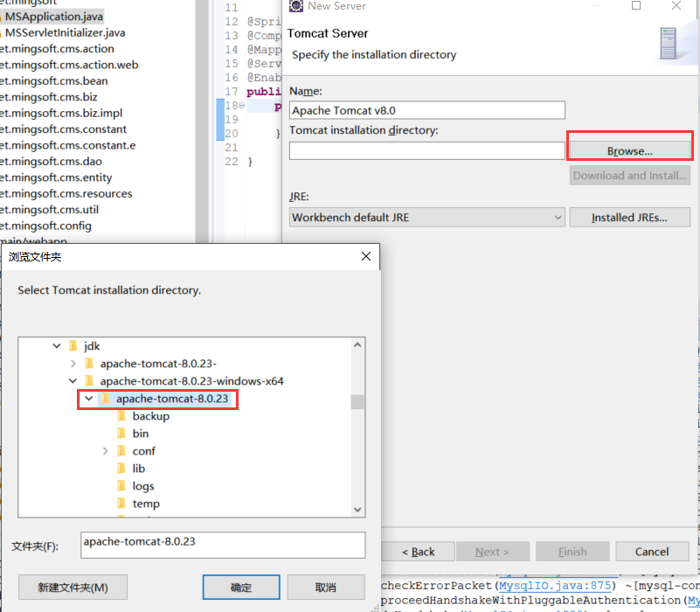Click 新建文件夹(M) button
The width and height of the screenshot is (700, 612).
(x=73, y=588)
